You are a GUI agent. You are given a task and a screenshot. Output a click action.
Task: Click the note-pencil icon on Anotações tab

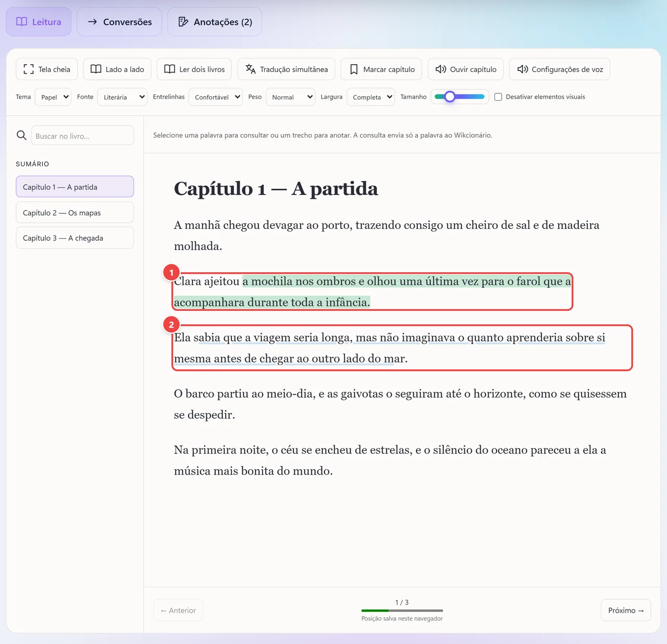click(x=183, y=22)
